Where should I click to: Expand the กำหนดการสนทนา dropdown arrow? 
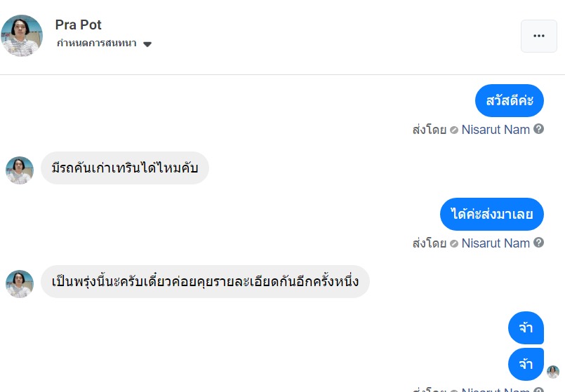[x=147, y=44]
